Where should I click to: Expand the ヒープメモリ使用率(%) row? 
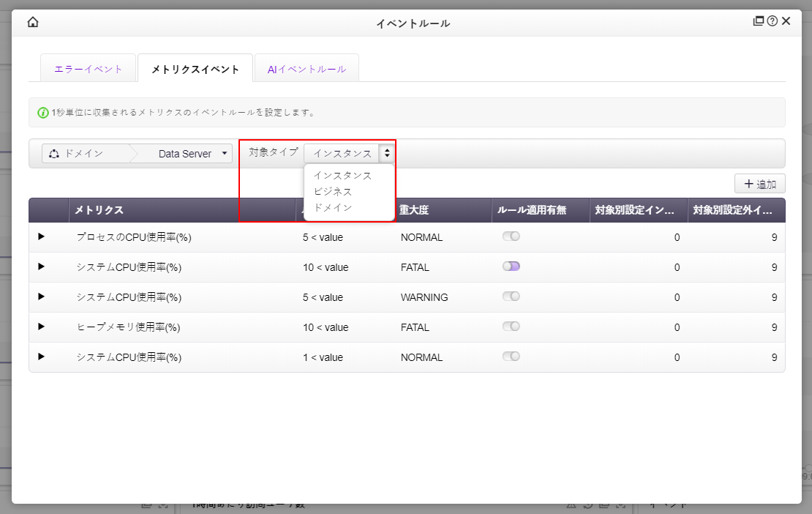click(x=41, y=327)
